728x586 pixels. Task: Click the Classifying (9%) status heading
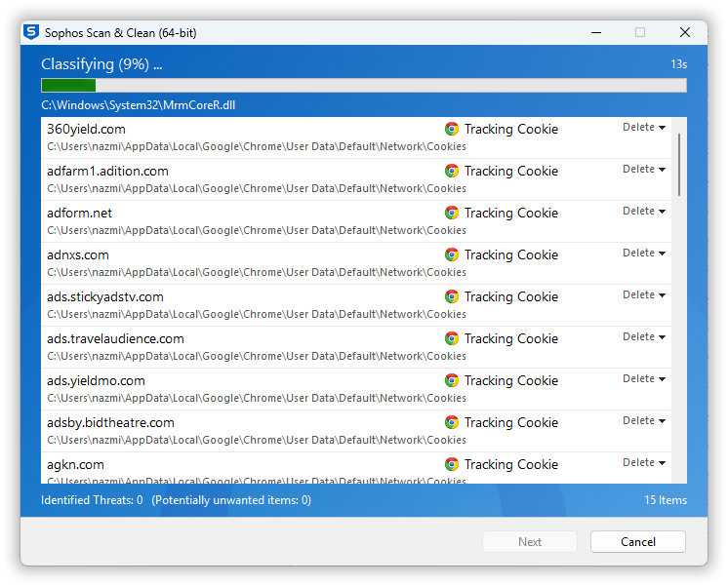pyautogui.click(x=101, y=64)
